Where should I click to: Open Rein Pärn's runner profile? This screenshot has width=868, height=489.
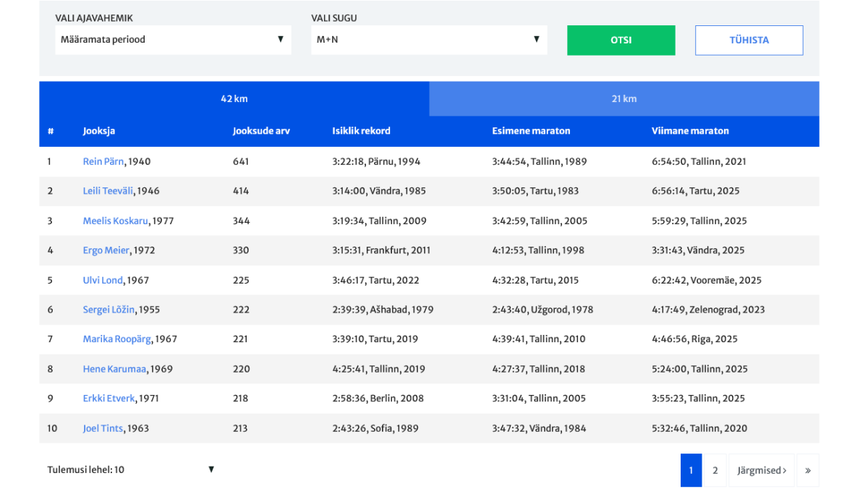pyautogui.click(x=103, y=162)
